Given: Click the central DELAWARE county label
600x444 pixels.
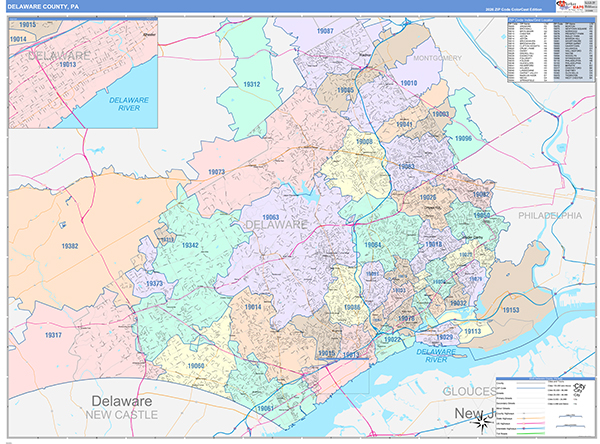Looking at the screenshot, I should (276, 225).
